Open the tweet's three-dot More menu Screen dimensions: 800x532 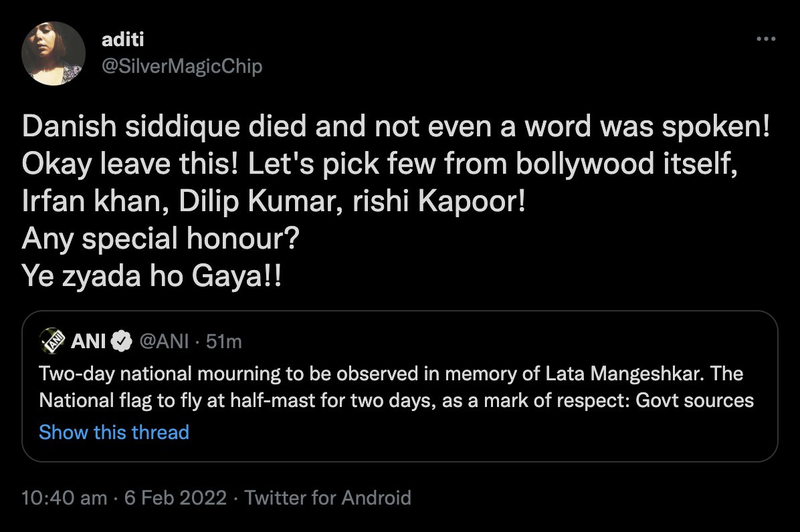coord(765,39)
